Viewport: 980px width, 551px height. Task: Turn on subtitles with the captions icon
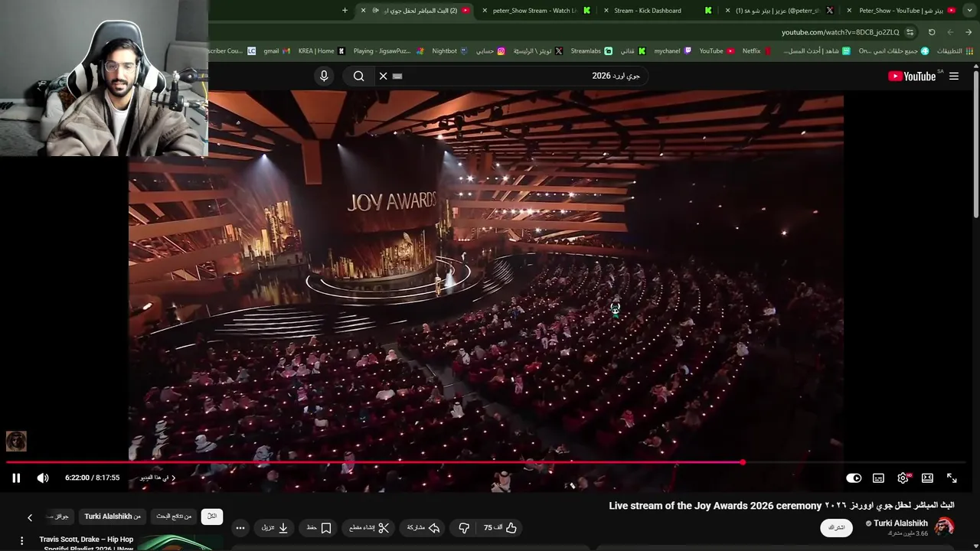click(878, 478)
